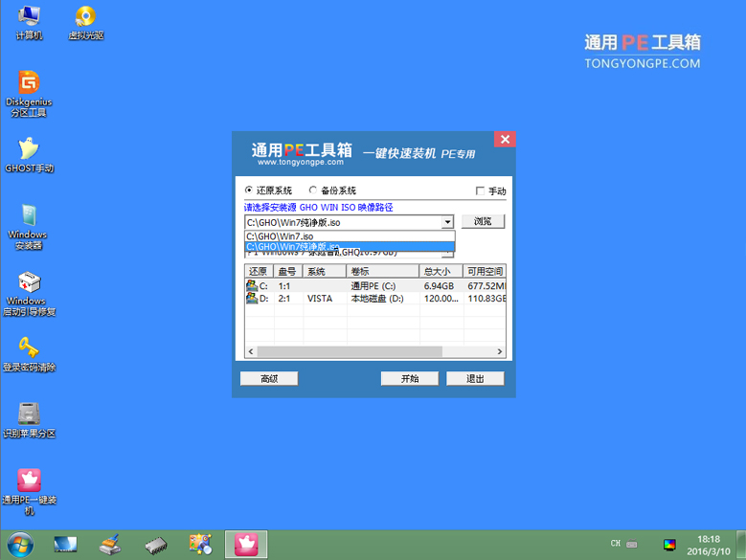Click the 浏览 browse button
The height and width of the screenshot is (560, 746).
coord(482,221)
